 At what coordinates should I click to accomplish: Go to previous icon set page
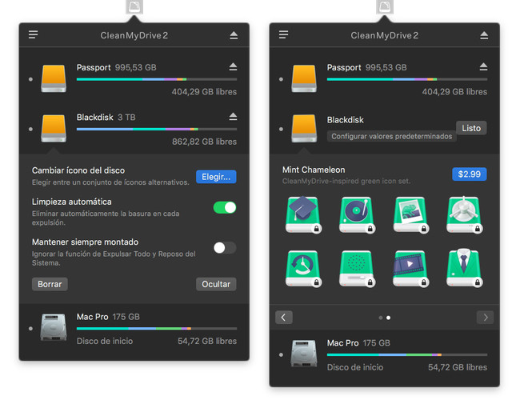tap(284, 318)
